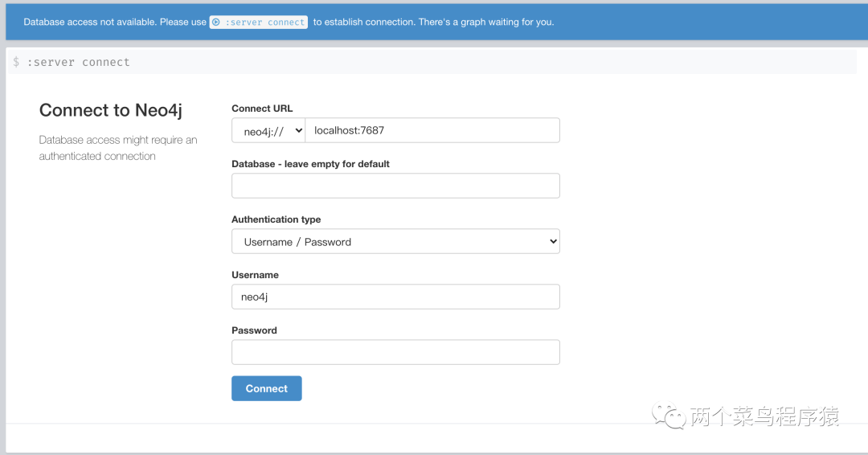Click the Connect to Neo4j heading

pos(111,110)
